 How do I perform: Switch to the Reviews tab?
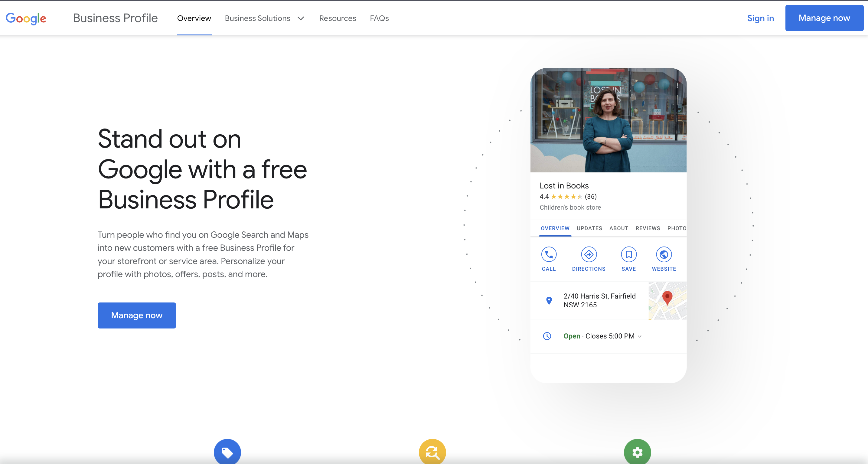[648, 228]
